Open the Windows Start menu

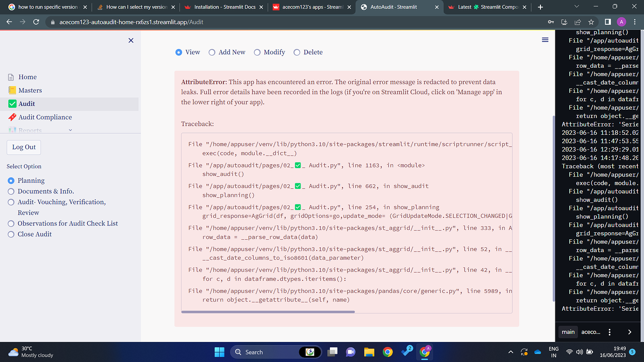[219, 352]
